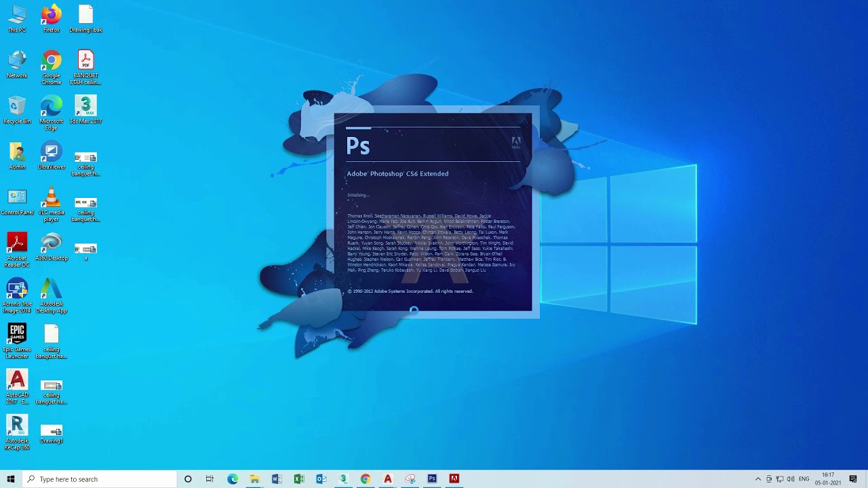Open the Admin user folder
Image resolution: width=868 pixels, height=488 pixels.
[17, 156]
